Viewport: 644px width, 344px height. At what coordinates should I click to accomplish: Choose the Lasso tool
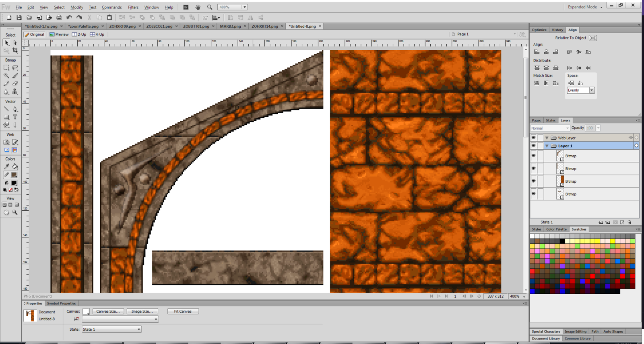pos(15,68)
